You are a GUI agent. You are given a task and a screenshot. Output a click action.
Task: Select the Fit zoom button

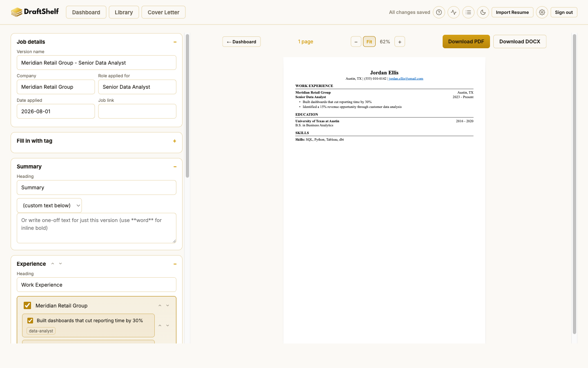click(x=369, y=42)
